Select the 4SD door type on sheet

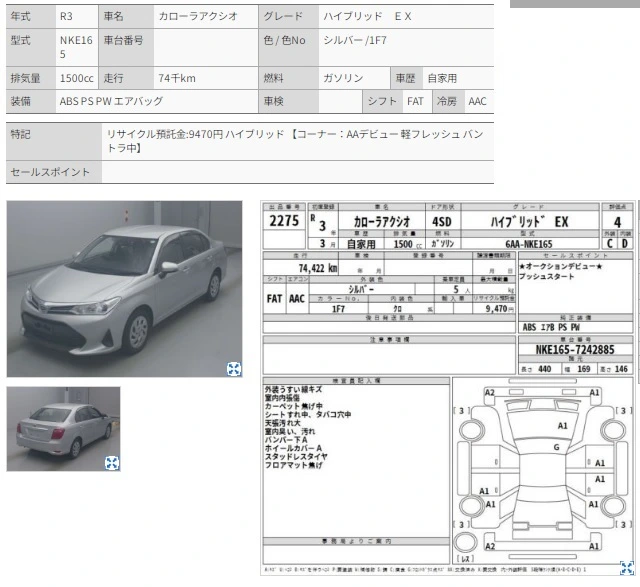442,222
